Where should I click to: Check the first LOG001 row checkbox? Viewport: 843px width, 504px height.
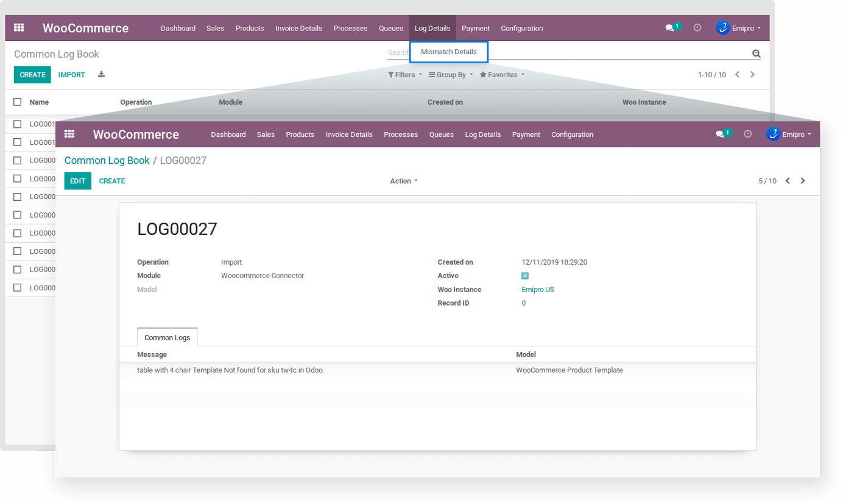tap(18, 124)
